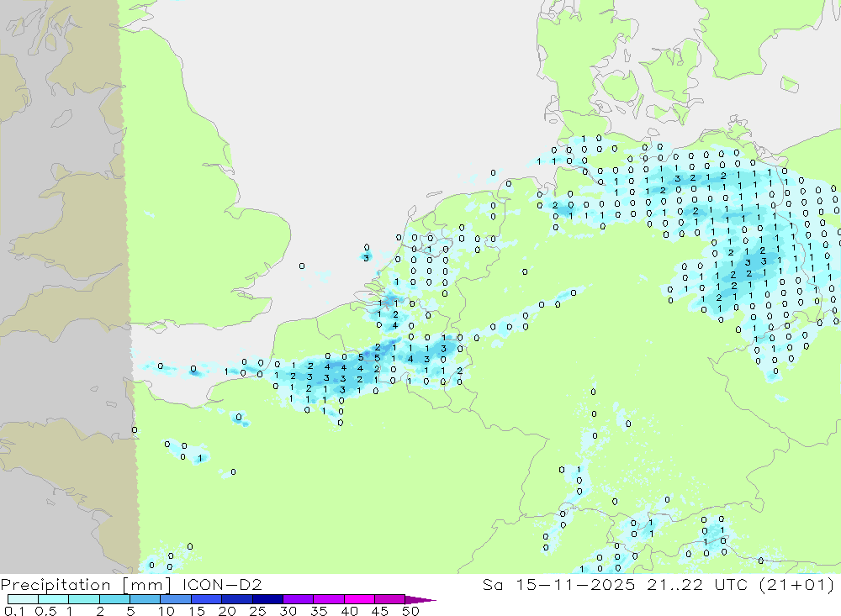The width and height of the screenshot is (841, 616).
Task: Click the "21..22 UTC" time range text
Action: [696, 584]
